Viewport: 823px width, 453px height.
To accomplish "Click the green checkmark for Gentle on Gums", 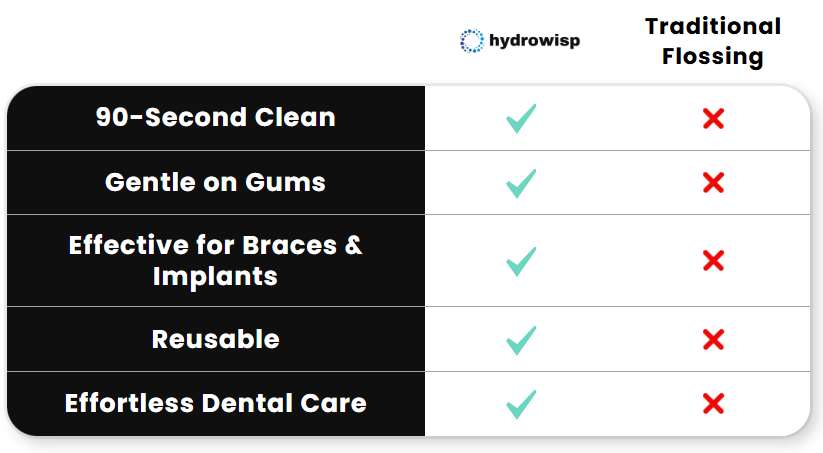I will (x=521, y=183).
